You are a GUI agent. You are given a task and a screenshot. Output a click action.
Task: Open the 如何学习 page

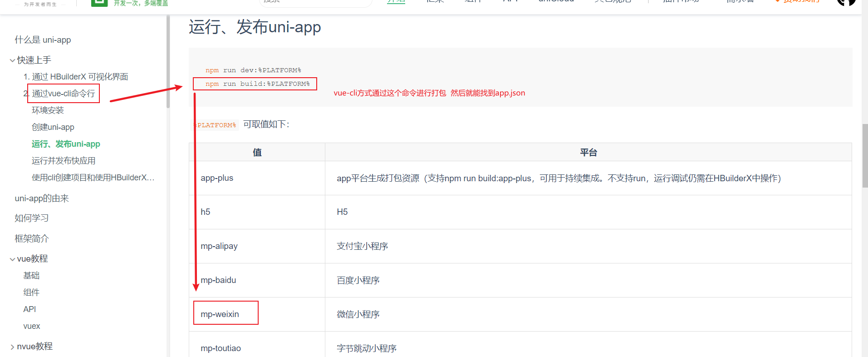tap(32, 218)
